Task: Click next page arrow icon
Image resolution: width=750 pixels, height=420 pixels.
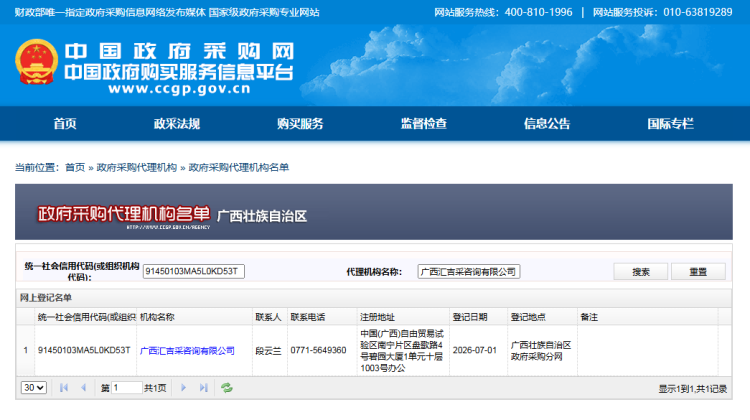Action: click(x=183, y=388)
